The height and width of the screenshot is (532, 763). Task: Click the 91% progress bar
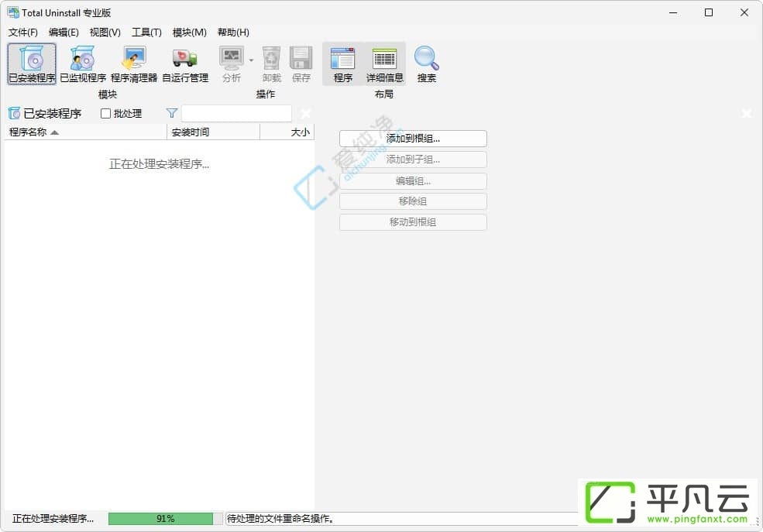(165, 518)
